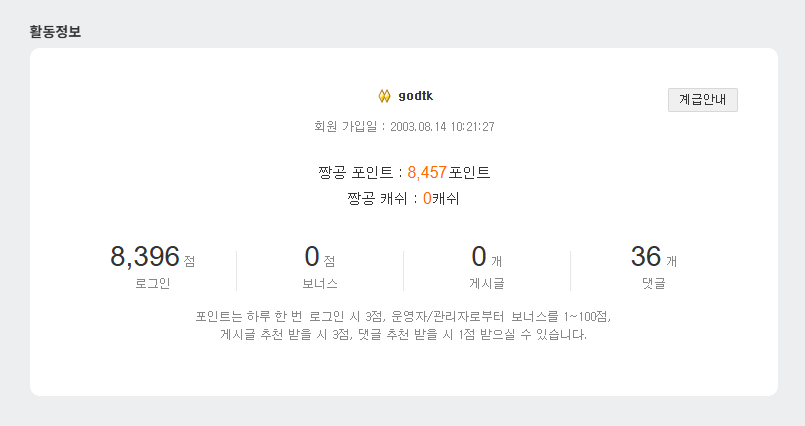Select the 로그인 stat label
Viewport: 805px width, 426px height.
click(x=152, y=283)
